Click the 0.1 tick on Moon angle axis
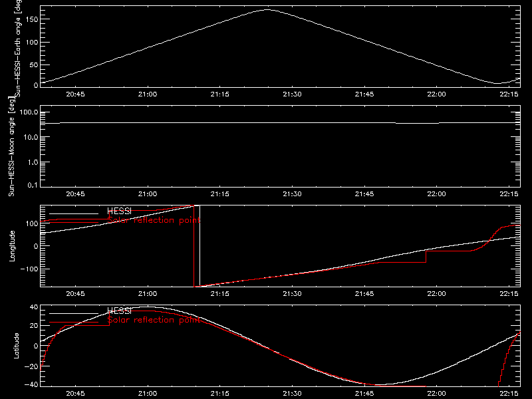The height and width of the screenshot is (399, 532). 33,185
